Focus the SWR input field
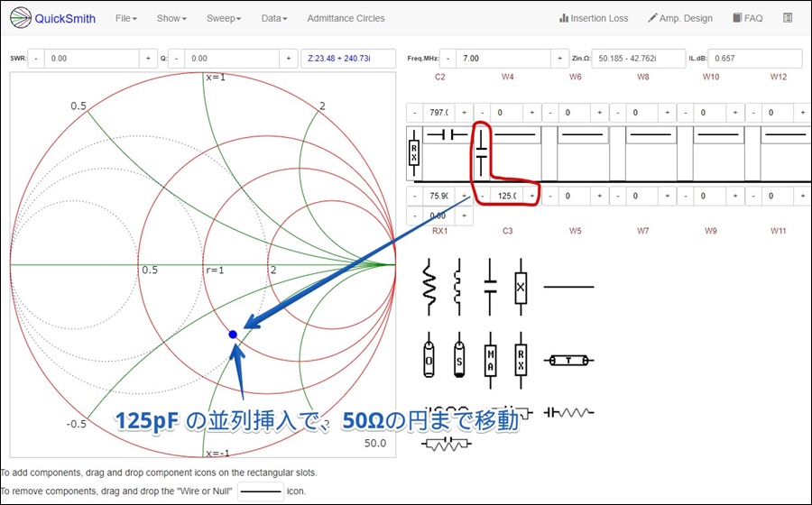This screenshot has width=812, height=505. pyautogui.click(x=92, y=59)
